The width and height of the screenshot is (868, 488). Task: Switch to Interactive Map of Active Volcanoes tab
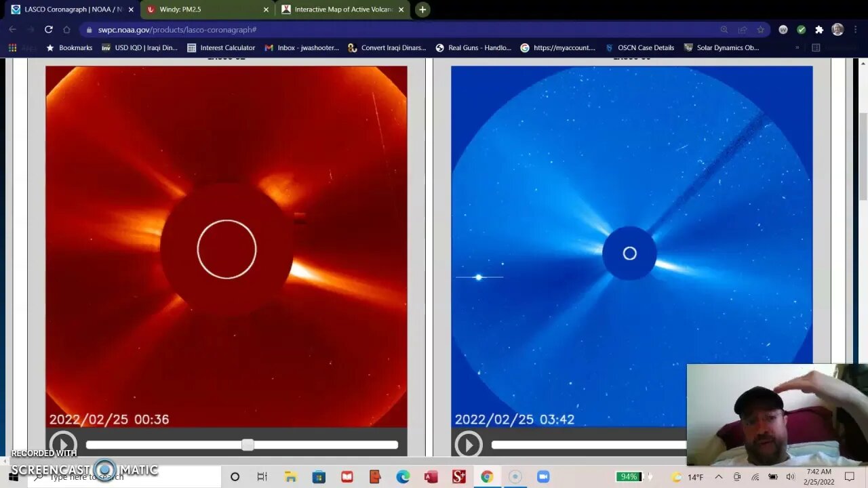tap(343, 9)
